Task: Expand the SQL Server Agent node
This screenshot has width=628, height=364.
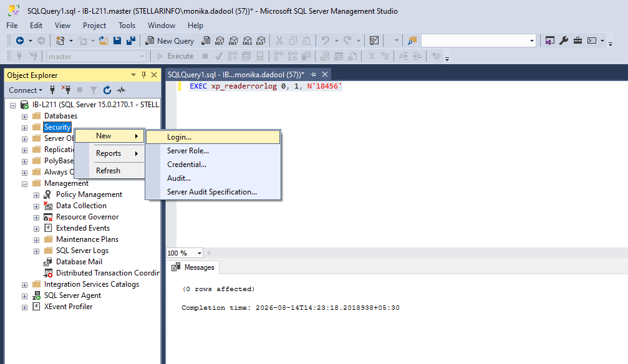Action: (24, 296)
